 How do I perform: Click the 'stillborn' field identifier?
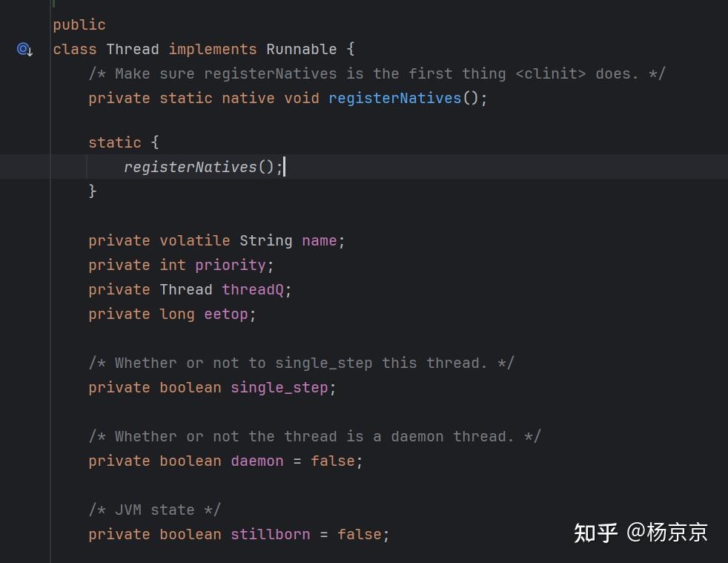(x=270, y=534)
